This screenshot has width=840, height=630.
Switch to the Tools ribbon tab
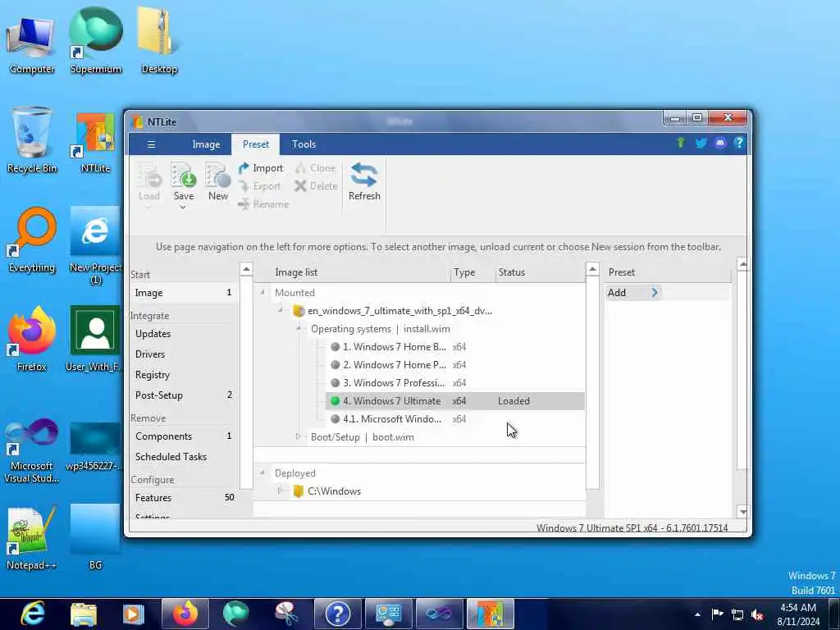304,144
